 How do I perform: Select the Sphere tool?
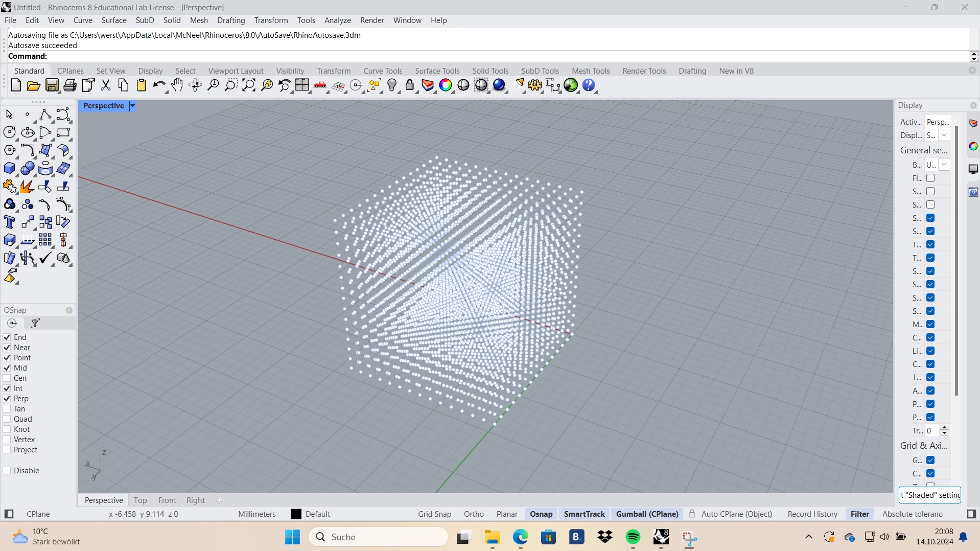pyautogui.click(x=28, y=169)
